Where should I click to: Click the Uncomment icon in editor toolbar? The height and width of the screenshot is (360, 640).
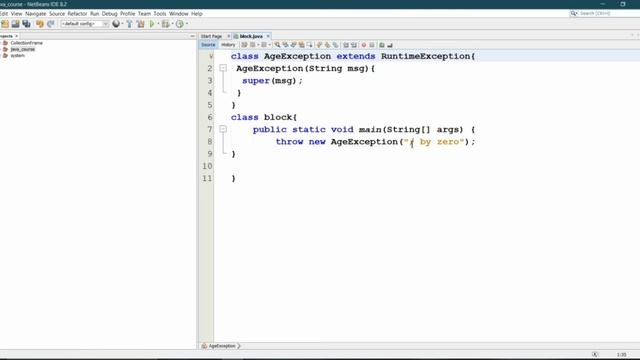pos(390,45)
